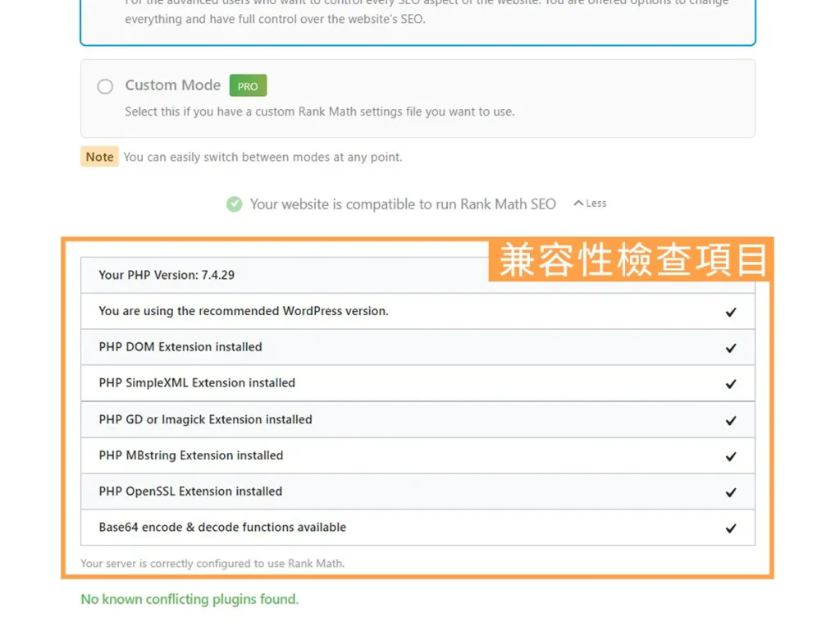Click checkmark for PHP DOM Extension

pos(731,348)
